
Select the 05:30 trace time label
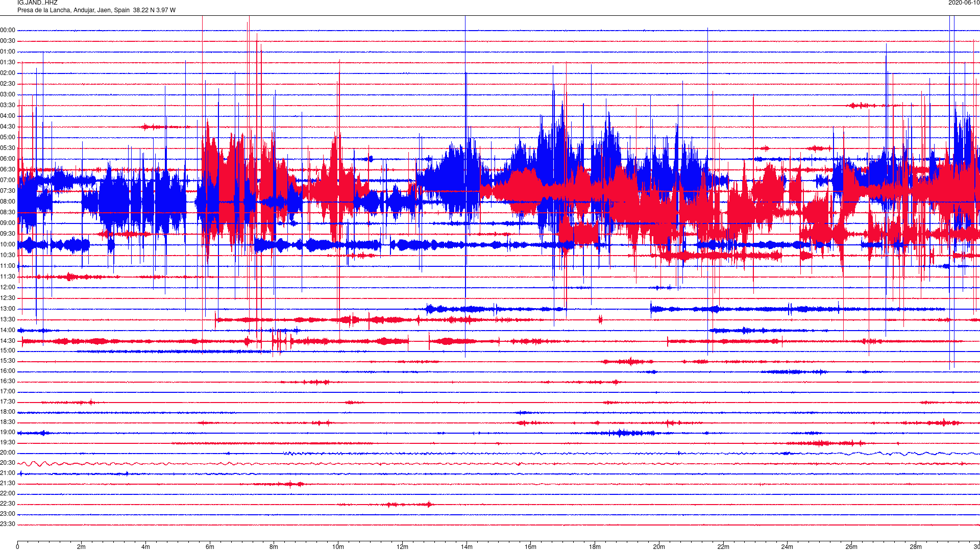pos(8,148)
